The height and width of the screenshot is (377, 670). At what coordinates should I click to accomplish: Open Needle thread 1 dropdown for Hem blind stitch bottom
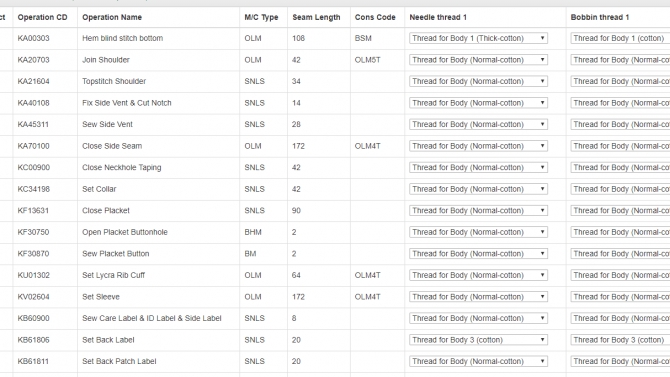[x=478, y=38]
